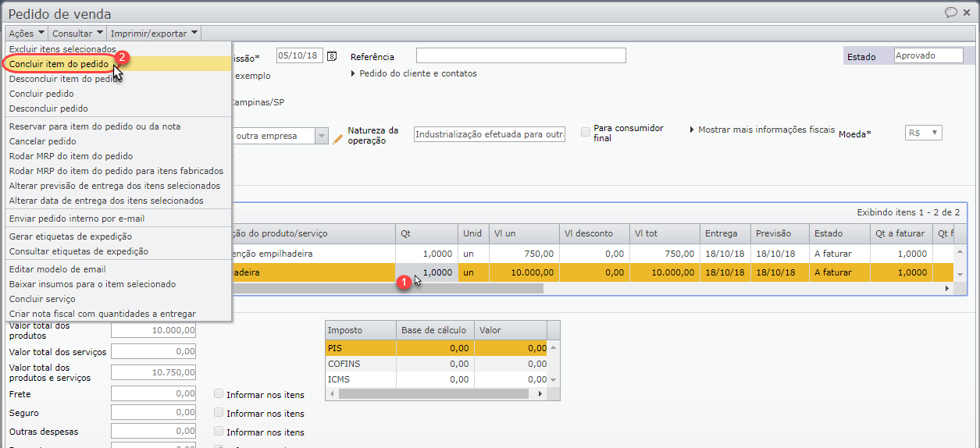Select Cancelar pedido
980x448 pixels.
coord(43,141)
